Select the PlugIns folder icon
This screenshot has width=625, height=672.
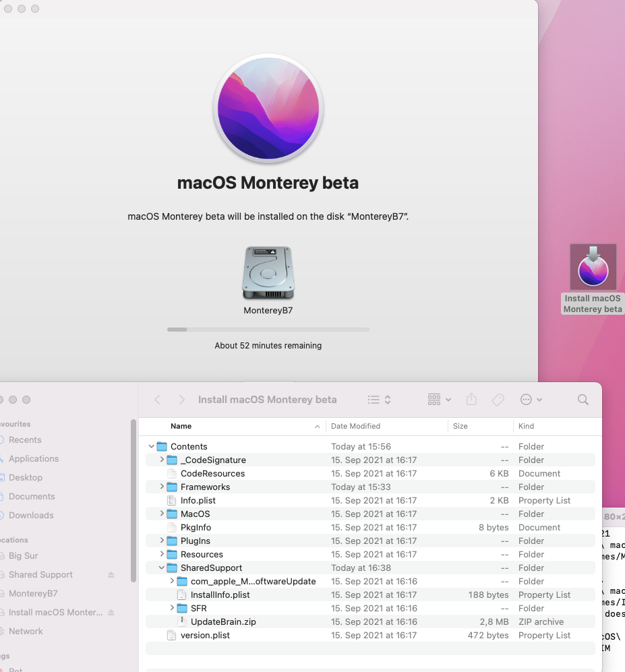click(x=172, y=541)
